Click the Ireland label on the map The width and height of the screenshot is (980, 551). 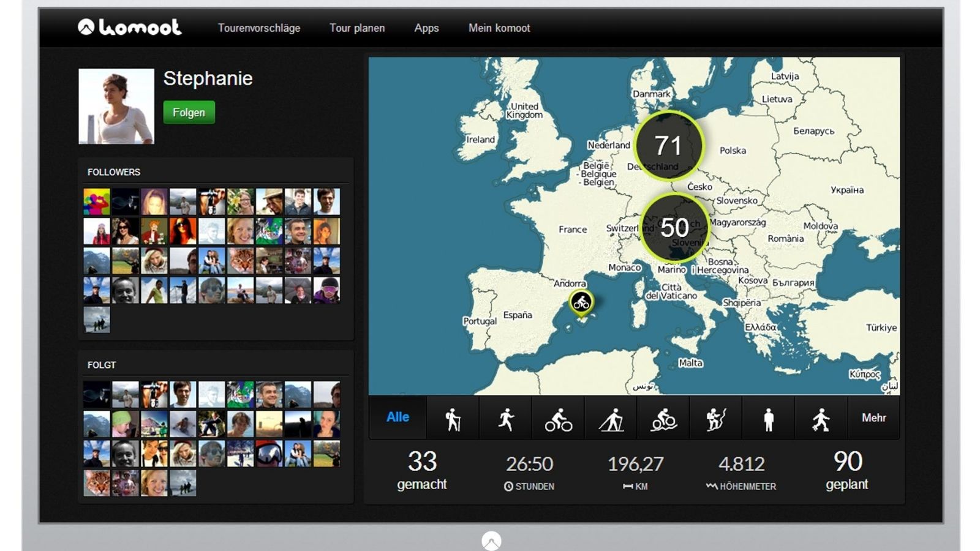tap(480, 140)
